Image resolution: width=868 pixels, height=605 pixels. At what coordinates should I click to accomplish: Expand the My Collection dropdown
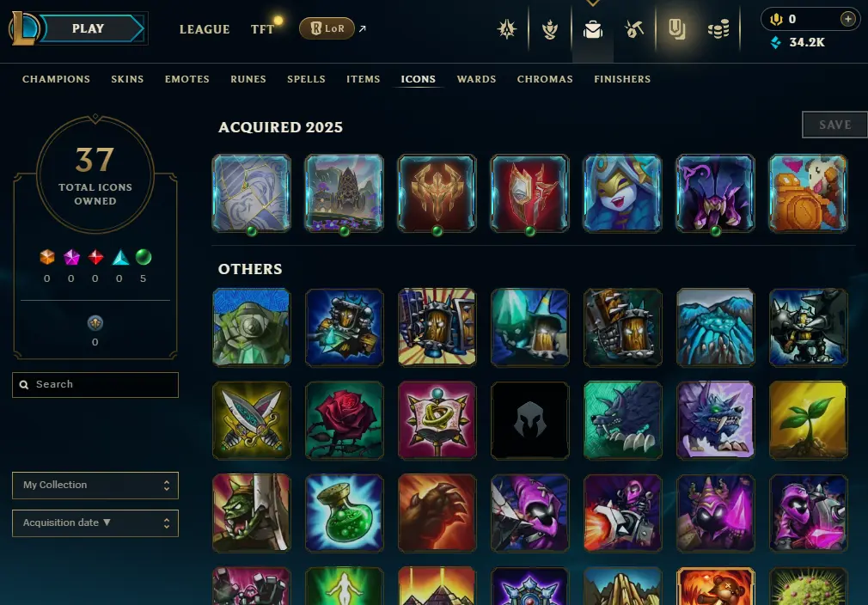tap(95, 486)
